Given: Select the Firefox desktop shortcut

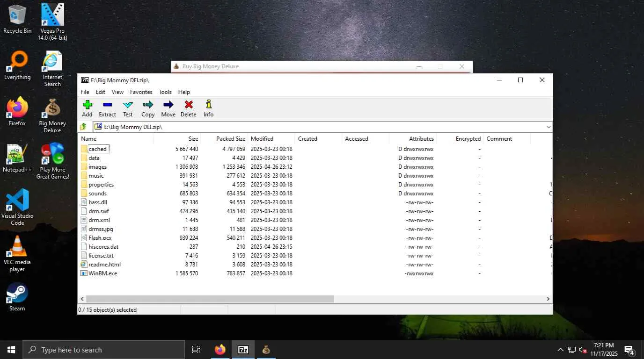Looking at the screenshot, I should 17,112.
